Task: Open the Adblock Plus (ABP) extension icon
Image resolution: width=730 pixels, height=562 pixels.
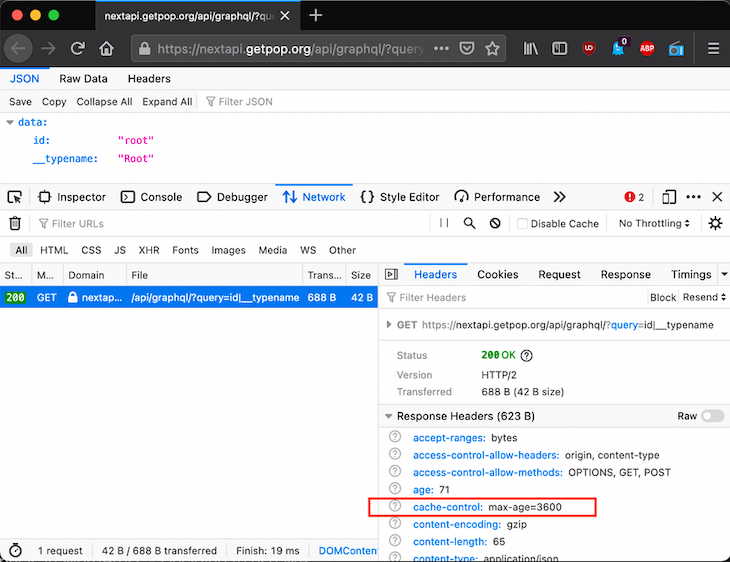Action: point(647,48)
